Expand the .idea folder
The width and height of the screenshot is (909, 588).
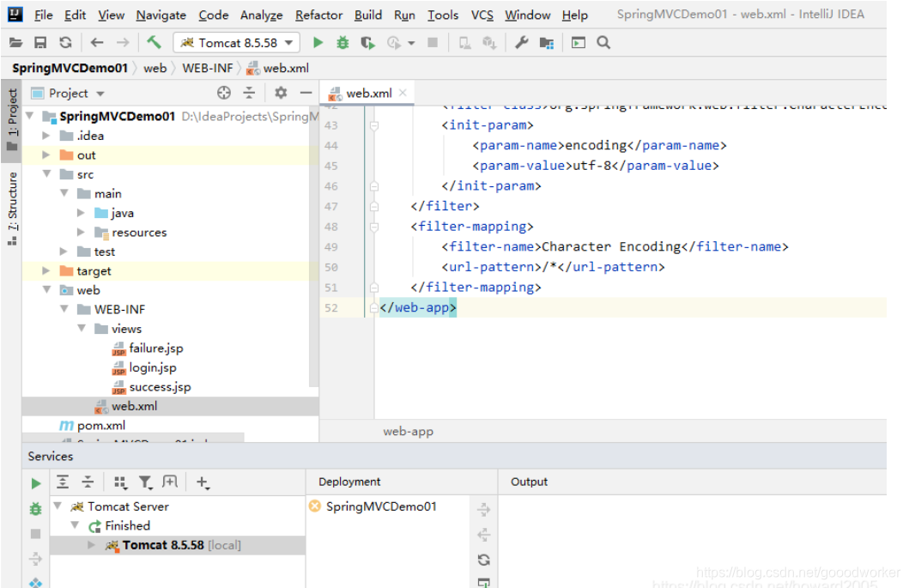45,135
